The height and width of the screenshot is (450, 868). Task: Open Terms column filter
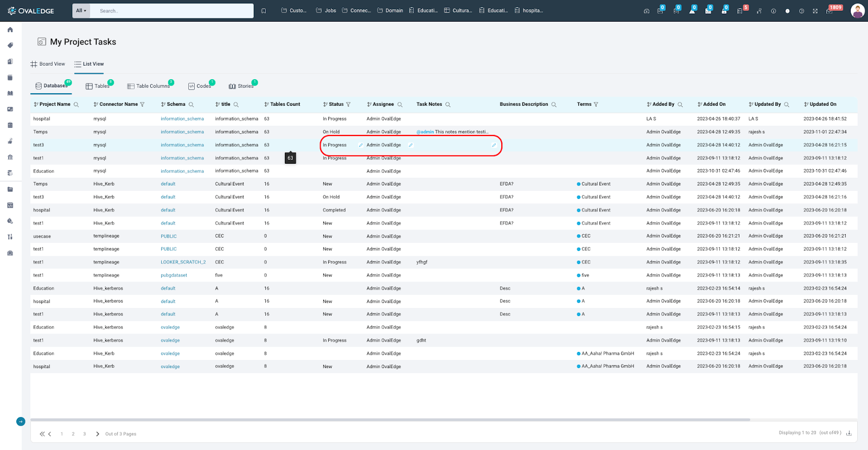[596, 105]
